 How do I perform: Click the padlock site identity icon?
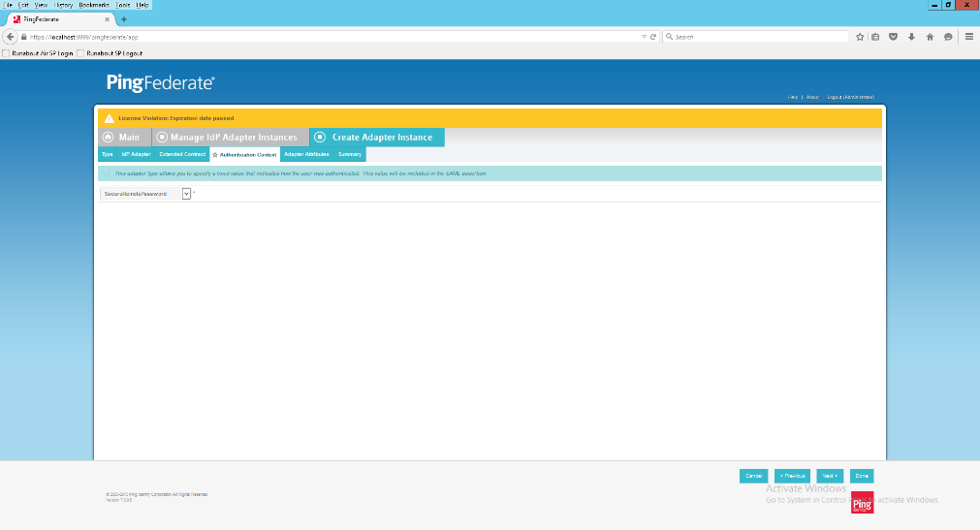24,37
